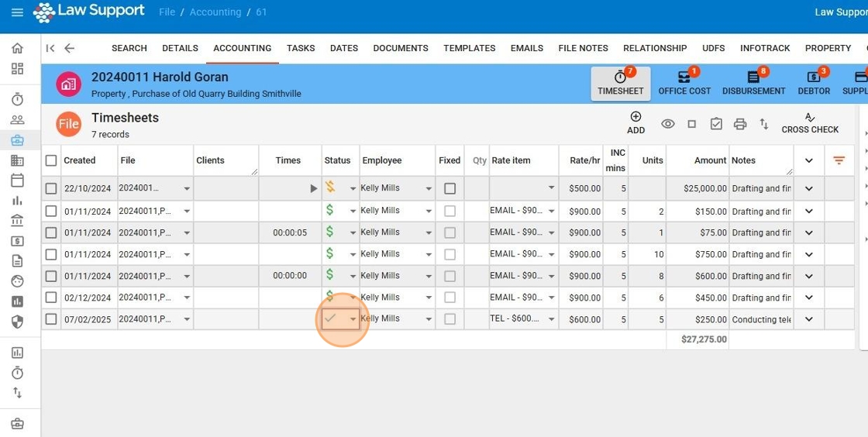Click the Clients cell on 01/11/2024 $750.00 row
Screen dimensions: 868x437
226,254
